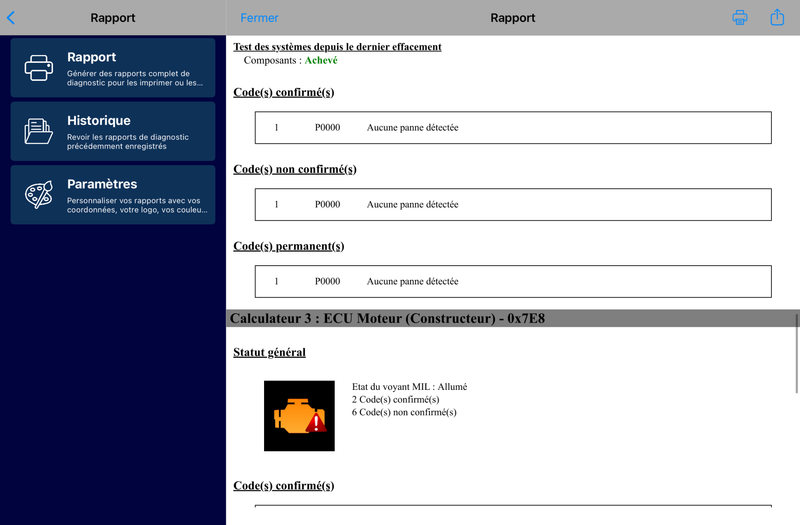The width and height of the screenshot is (800, 525).
Task: Open the Paramètres menu card
Action: [113, 194]
